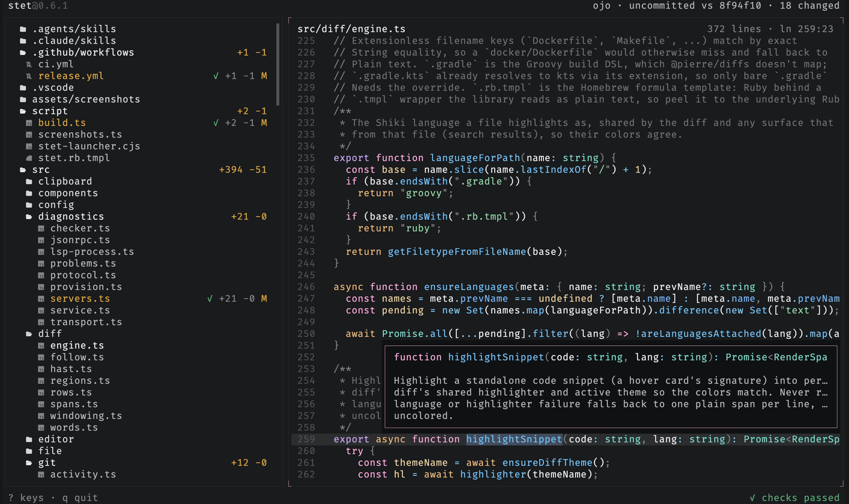Screen dimensions: 849x504
Task: Click the config folder icon
Action: click(x=29, y=205)
